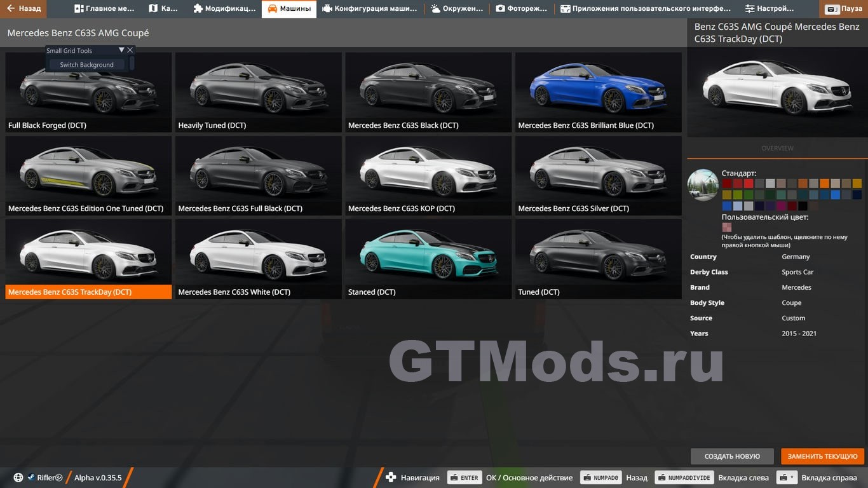
Task: Open the Фоторежим camera tab
Action: coord(522,9)
